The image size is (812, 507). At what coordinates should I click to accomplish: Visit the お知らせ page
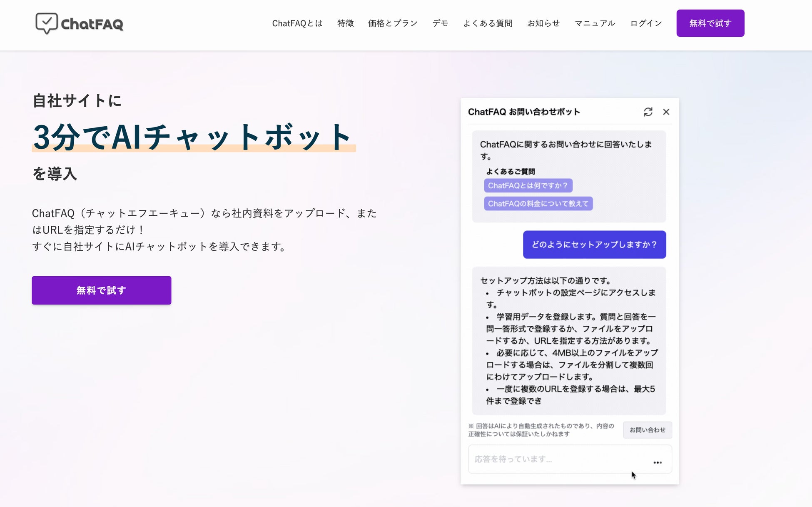[543, 23]
